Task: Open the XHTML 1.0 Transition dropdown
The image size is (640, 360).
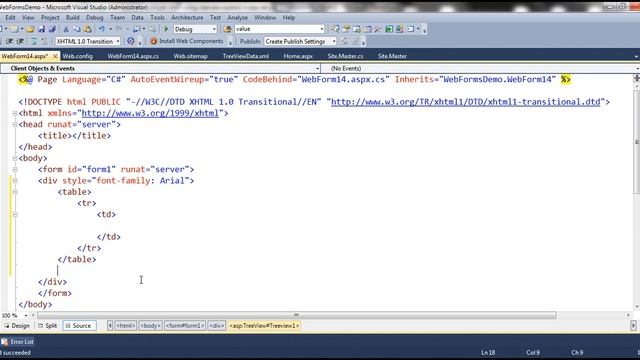Action: click(118, 41)
